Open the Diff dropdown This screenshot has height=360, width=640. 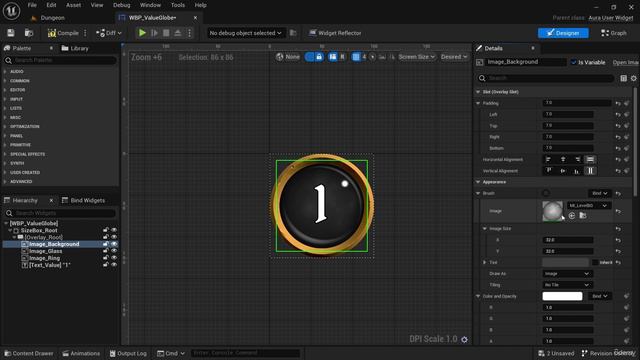pyautogui.click(x=109, y=33)
